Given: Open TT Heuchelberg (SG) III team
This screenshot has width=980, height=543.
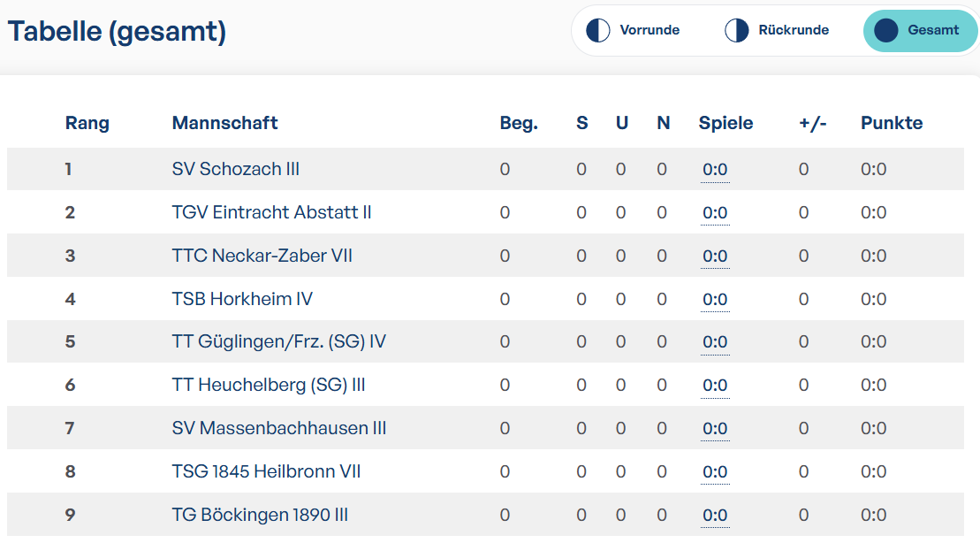Looking at the screenshot, I should (268, 385).
